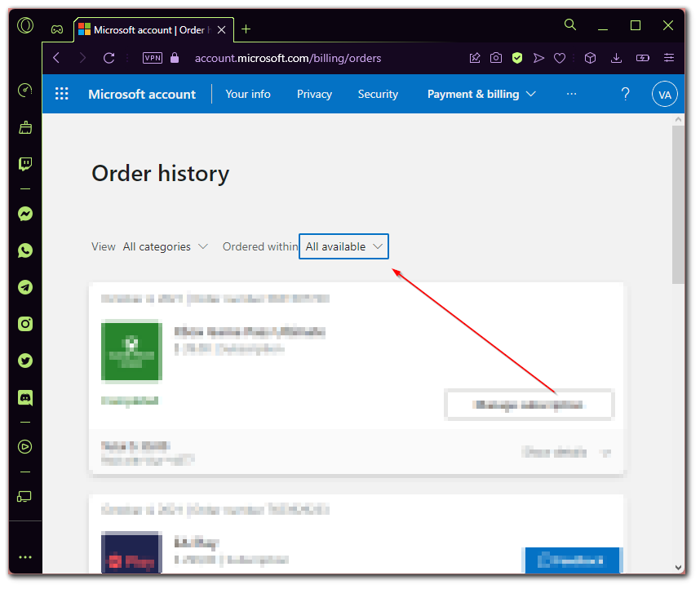Viewport: 700px width, 589px height.
Task: Open a new browser tab
Action: point(246,29)
